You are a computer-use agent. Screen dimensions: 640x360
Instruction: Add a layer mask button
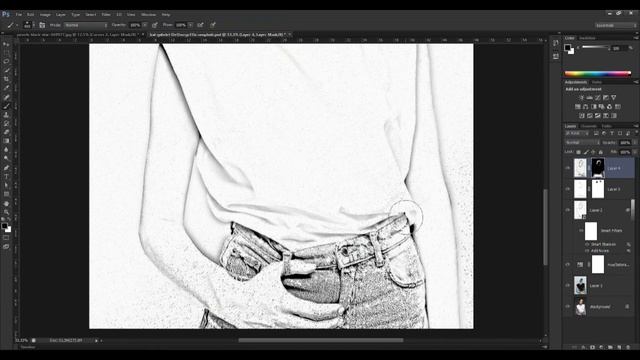point(592,347)
